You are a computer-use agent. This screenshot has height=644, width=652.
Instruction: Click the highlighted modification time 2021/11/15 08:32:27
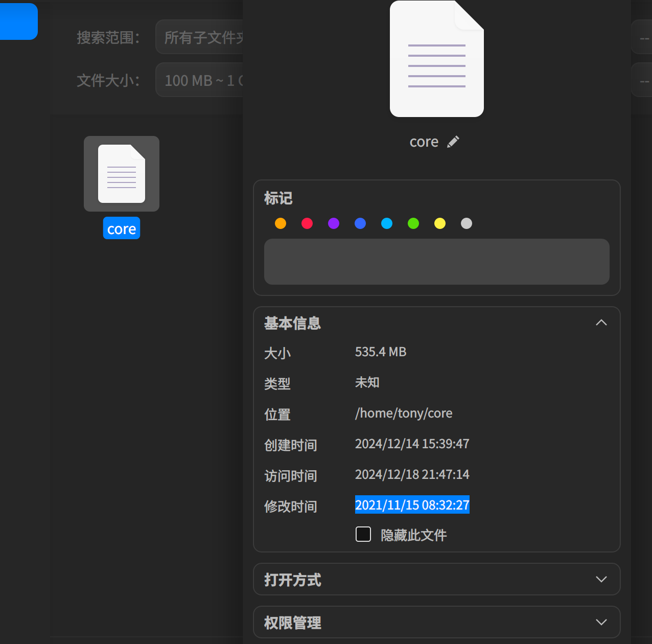coord(412,505)
